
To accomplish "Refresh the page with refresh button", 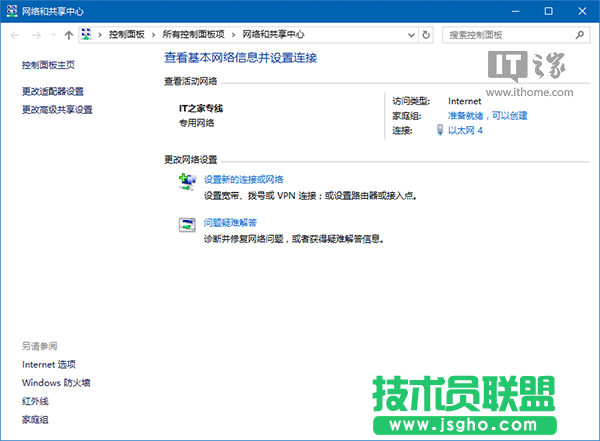I will [426, 35].
